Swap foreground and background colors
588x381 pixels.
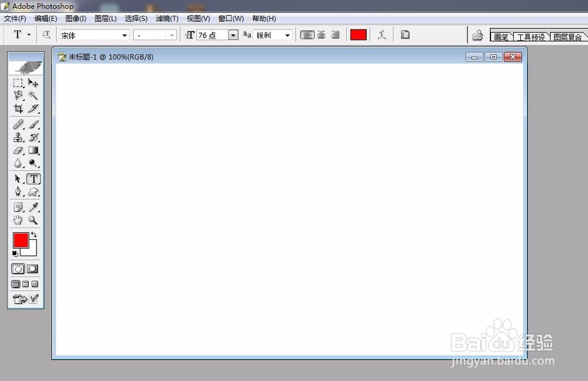(x=34, y=235)
